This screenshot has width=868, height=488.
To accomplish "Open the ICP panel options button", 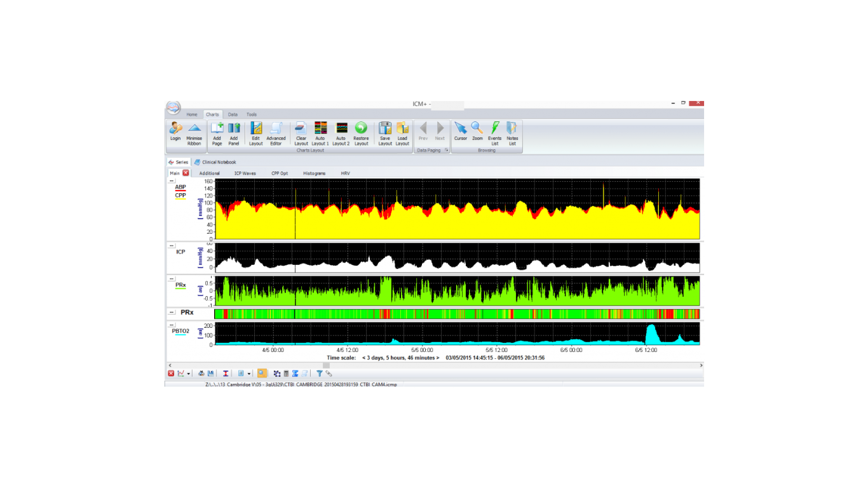I will tap(171, 245).
